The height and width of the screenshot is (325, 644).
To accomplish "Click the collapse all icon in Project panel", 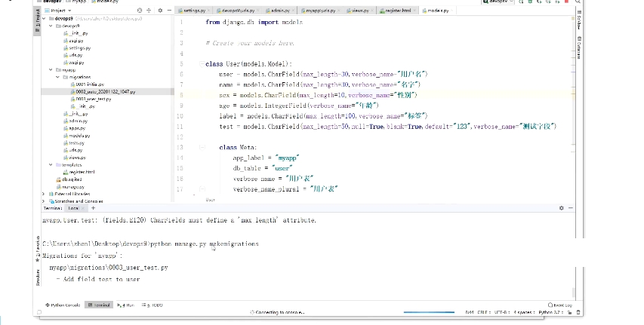I will [x=149, y=11].
